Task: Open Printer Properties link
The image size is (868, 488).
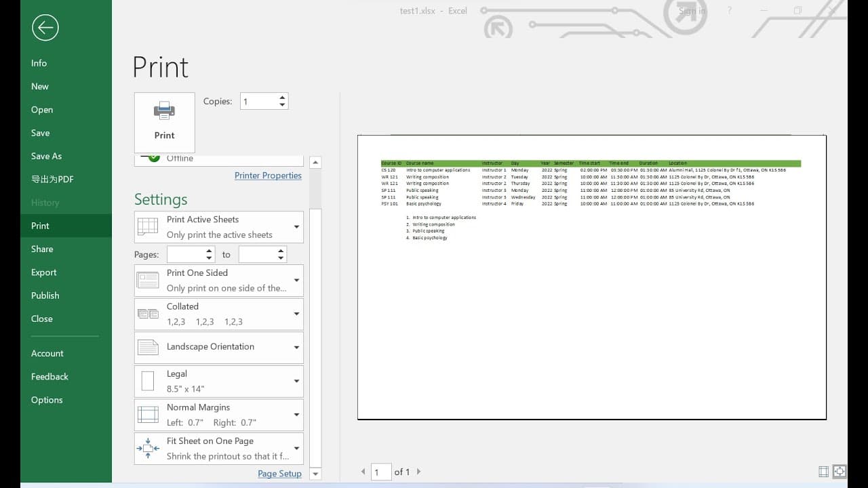Action: click(x=268, y=176)
